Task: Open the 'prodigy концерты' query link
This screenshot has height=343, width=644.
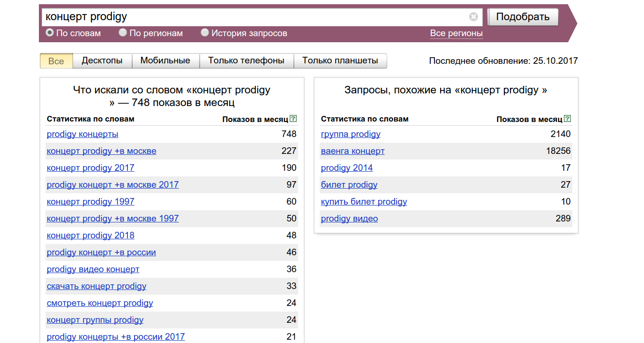Action: pos(82,134)
